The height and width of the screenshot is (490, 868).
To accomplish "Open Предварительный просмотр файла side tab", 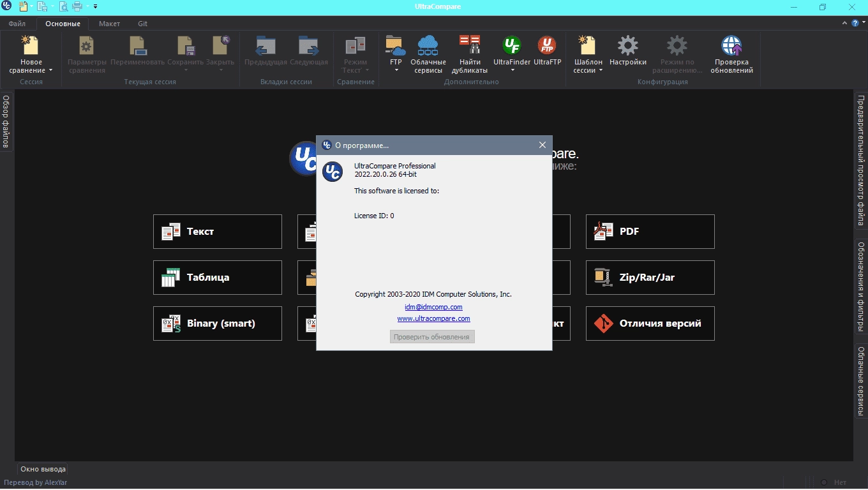I will [x=861, y=161].
